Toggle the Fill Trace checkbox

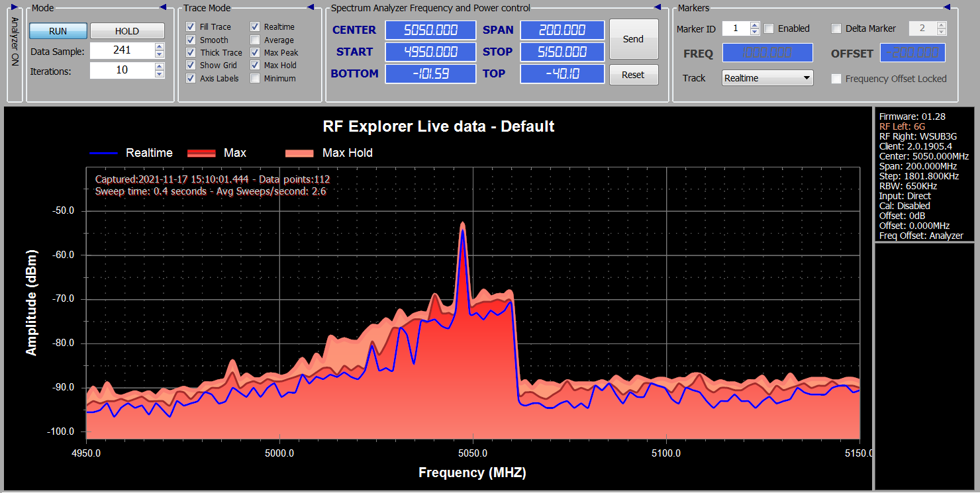click(x=191, y=27)
